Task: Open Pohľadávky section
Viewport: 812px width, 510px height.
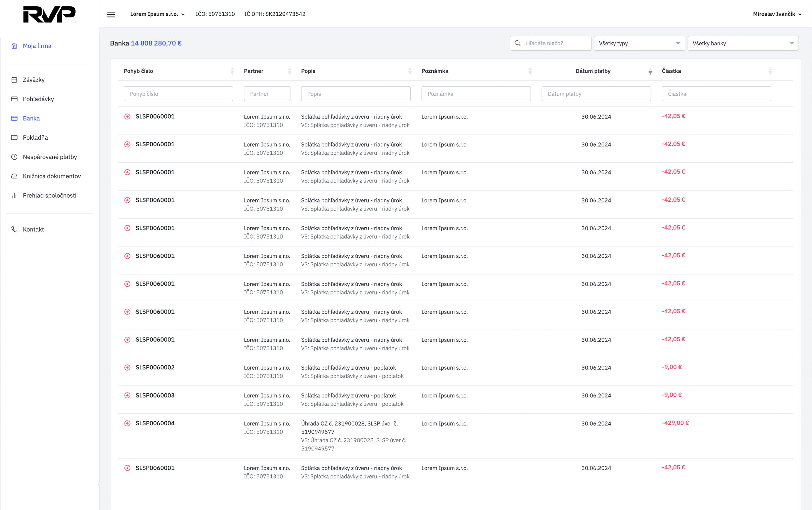Action: tap(38, 99)
